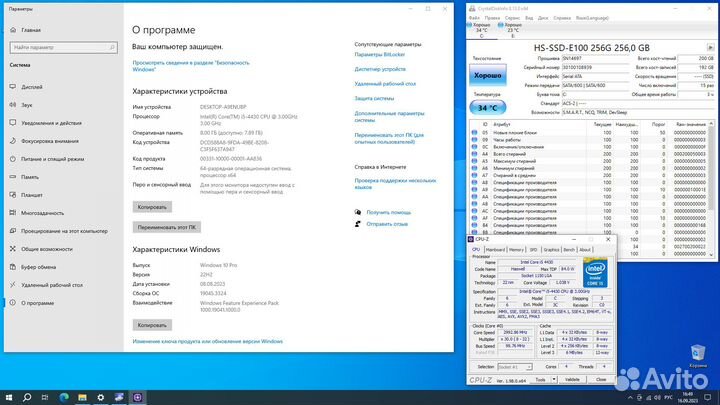Open CPU-Z purple icon in taskbar
Viewport: 720px width, 405px height.
click(x=137, y=397)
